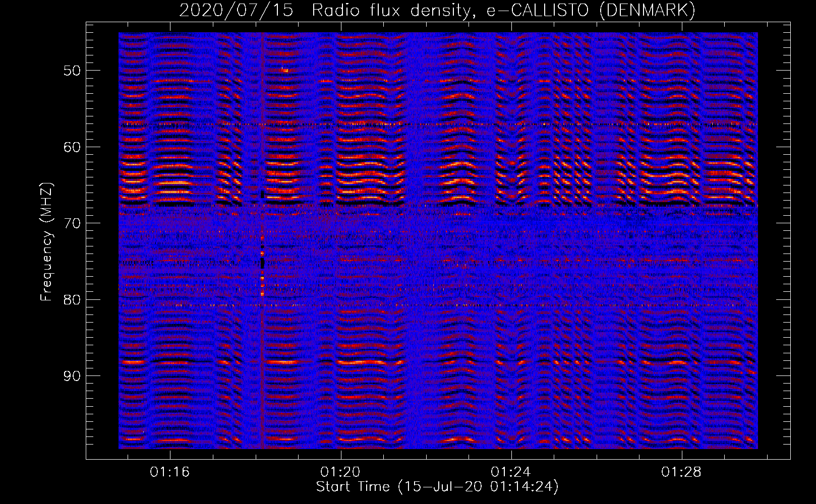This screenshot has width=816, height=504.
Task: Click the 01:24 time tick label
Action: point(511,472)
